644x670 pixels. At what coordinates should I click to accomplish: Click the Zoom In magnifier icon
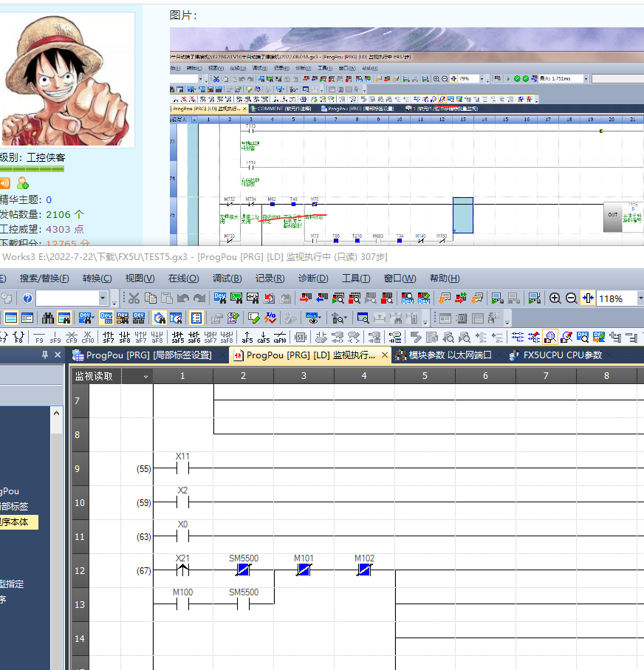[x=555, y=298]
